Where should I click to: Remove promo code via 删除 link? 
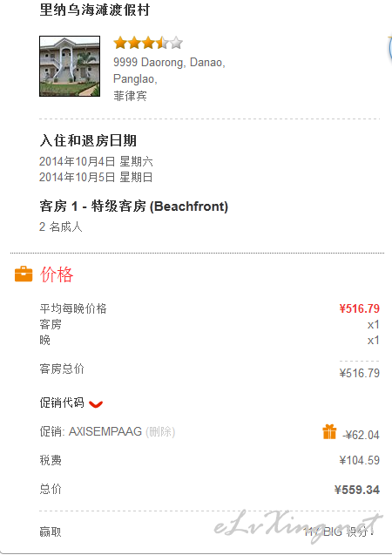tap(160, 432)
